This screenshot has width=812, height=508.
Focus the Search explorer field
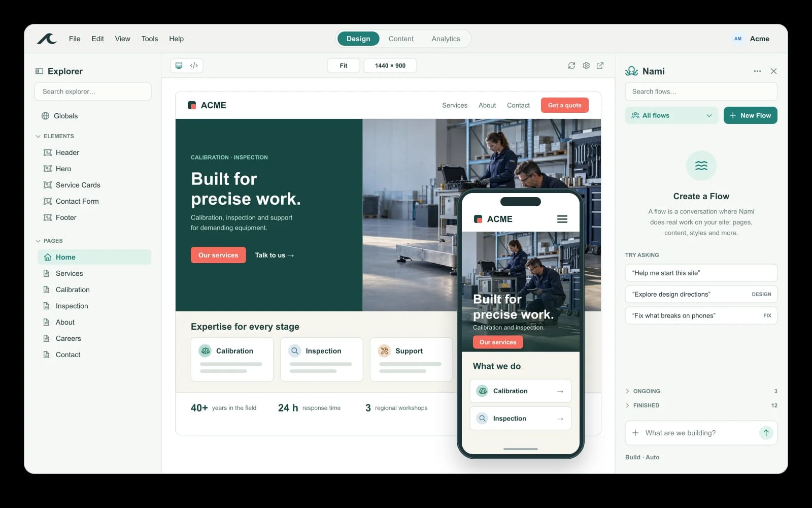[x=93, y=91]
